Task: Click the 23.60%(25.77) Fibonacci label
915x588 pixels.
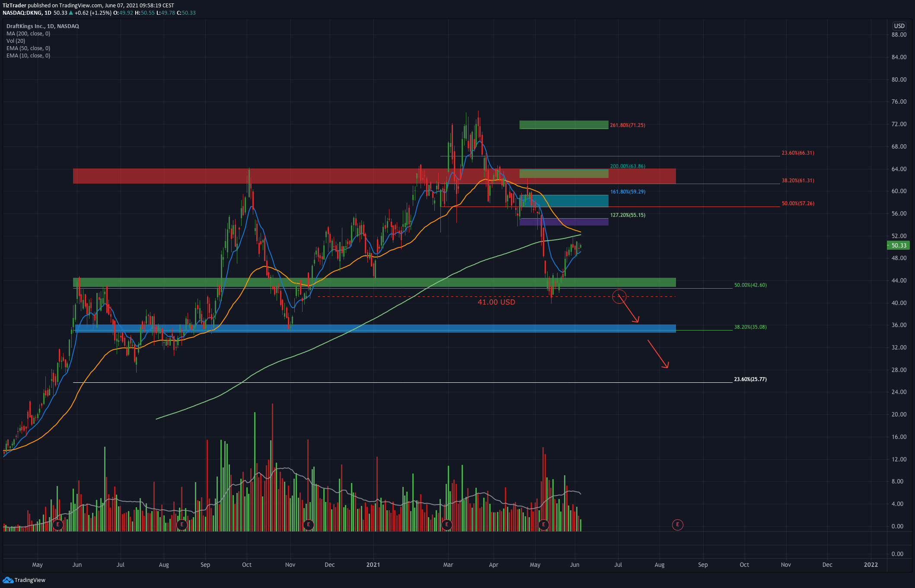Action: (750, 379)
